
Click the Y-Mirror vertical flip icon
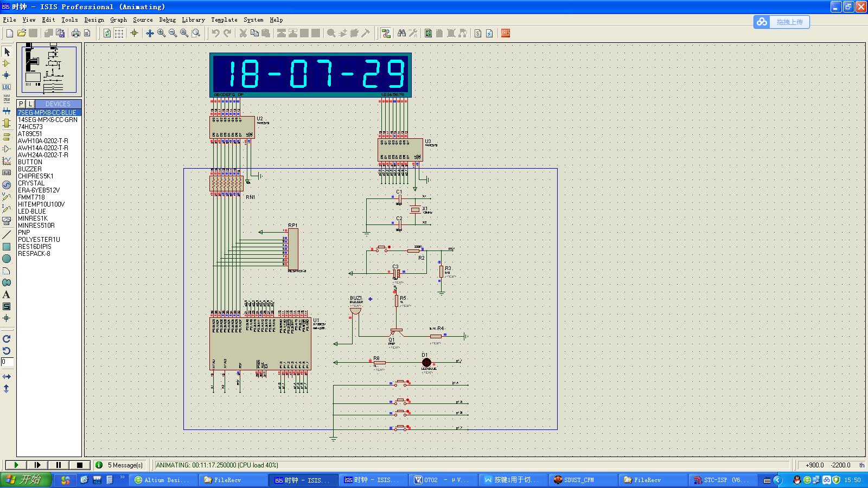click(x=7, y=388)
